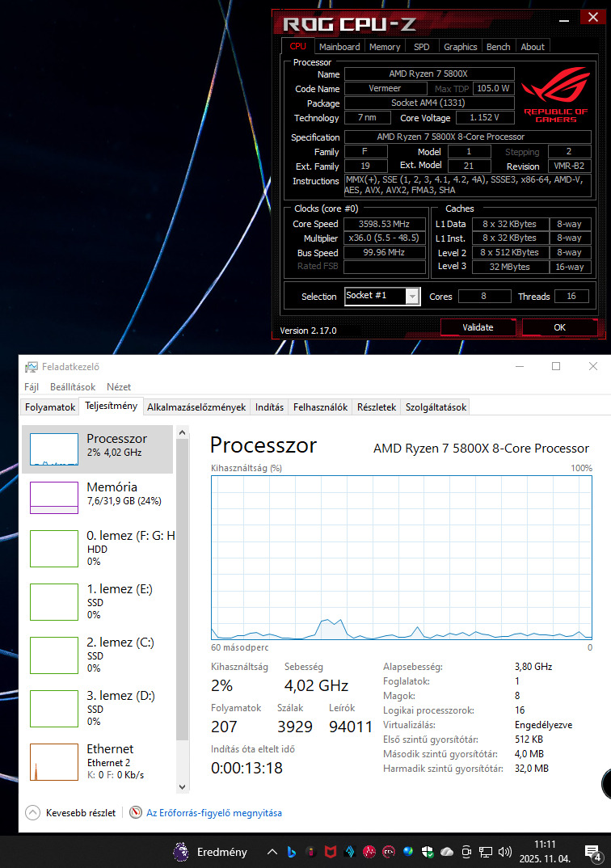The height and width of the screenshot is (868, 611).
Task: Open the Beállítások menu
Action: pos(73,387)
